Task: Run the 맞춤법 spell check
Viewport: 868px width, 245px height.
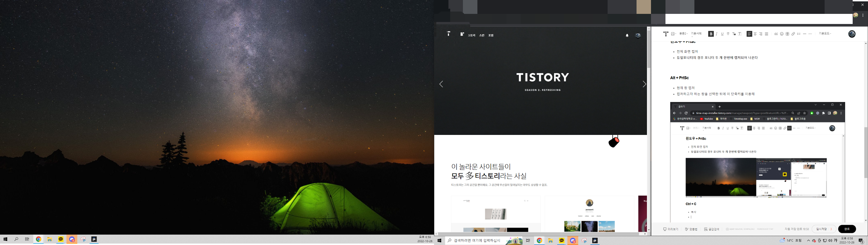Action: tap(691, 229)
